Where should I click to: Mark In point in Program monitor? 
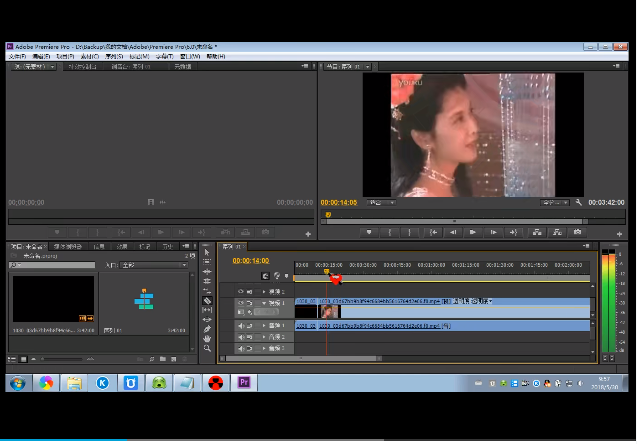(x=389, y=232)
